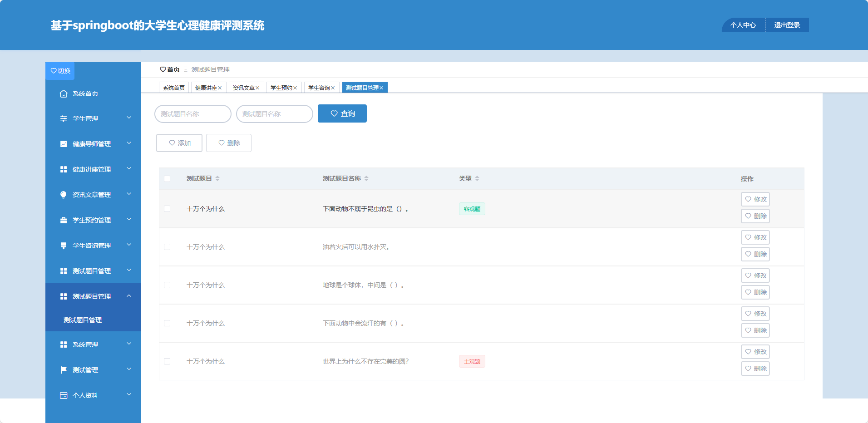Click 修改 for 地球是个球体 row
The width and height of the screenshot is (868, 423).
coord(755,275)
